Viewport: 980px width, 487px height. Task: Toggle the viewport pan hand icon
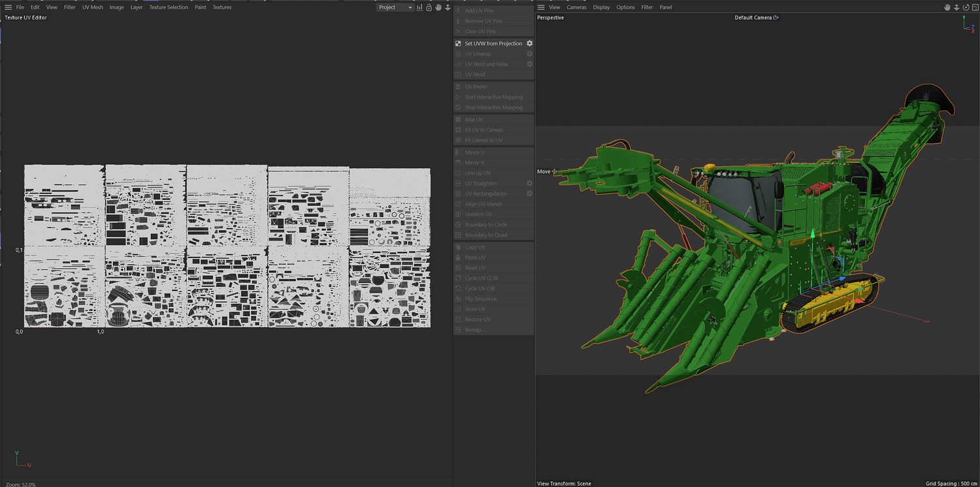(x=947, y=7)
